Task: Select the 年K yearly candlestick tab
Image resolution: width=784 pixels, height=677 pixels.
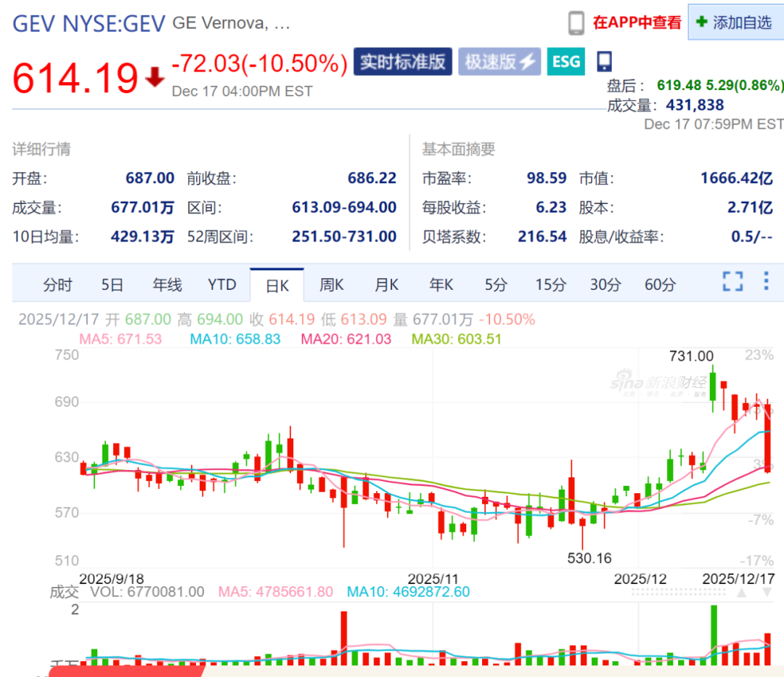Action: [x=441, y=285]
